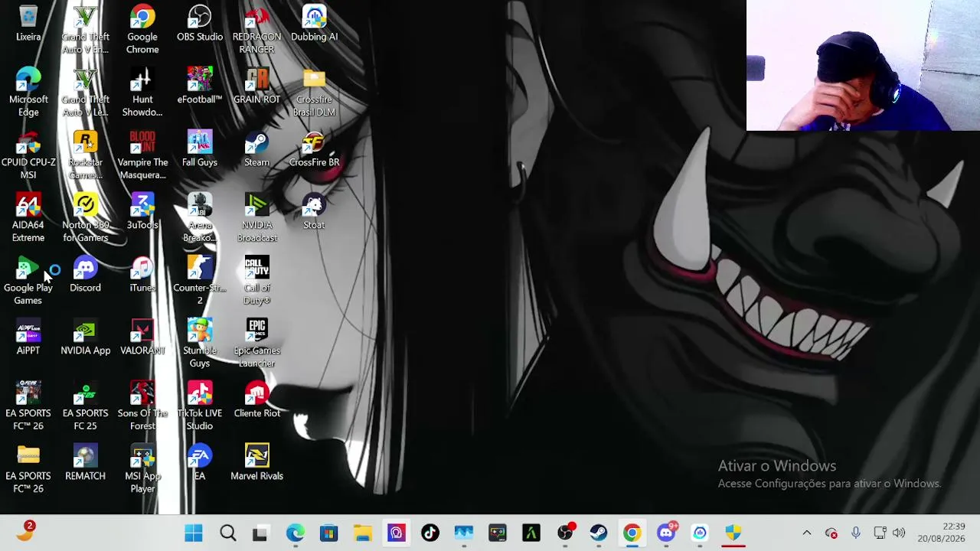Select the EA app desktop icon
Viewport: 980px width, 551px height.
(x=200, y=463)
